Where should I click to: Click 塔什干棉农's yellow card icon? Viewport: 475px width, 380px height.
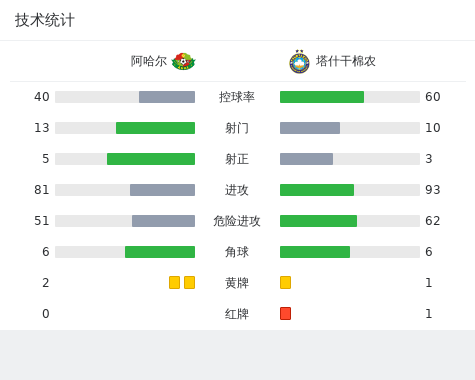point(285,282)
